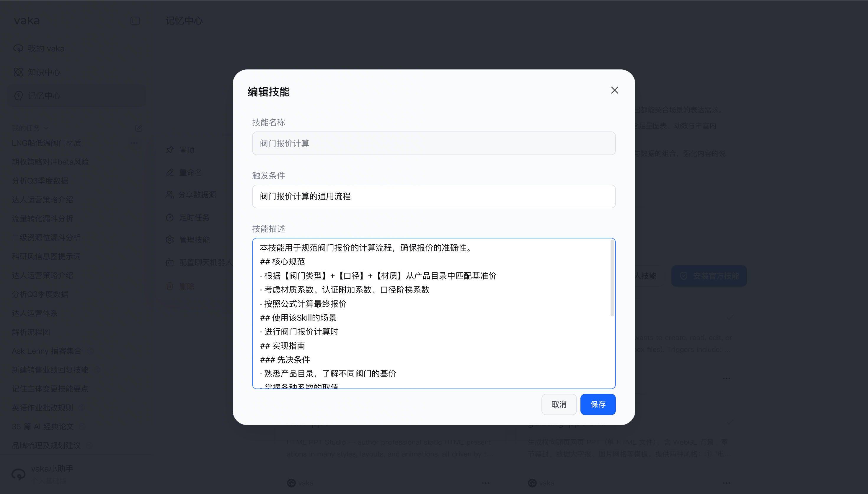Open 我的 vaka in sidebar
The image size is (868, 494).
[76, 48]
